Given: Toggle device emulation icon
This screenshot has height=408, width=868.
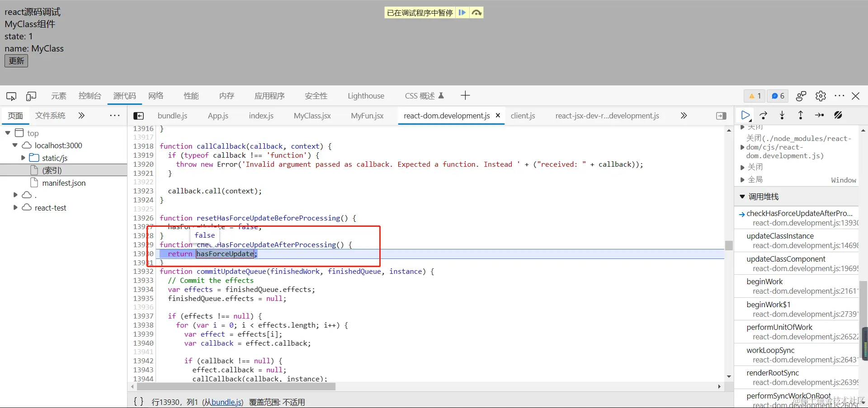Looking at the screenshot, I should pyautogui.click(x=31, y=96).
